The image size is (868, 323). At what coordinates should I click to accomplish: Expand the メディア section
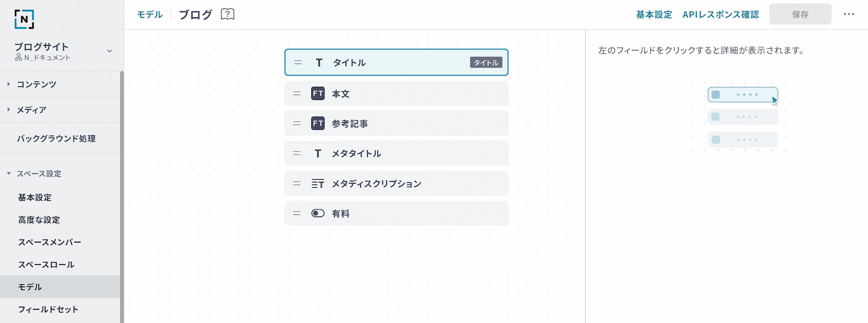pyautogui.click(x=9, y=110)
